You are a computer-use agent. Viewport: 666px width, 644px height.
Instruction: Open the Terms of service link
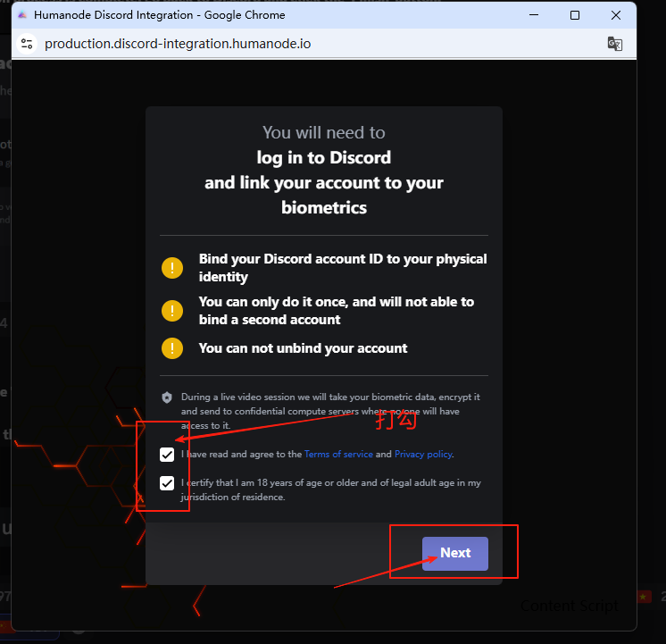point(338,454)
